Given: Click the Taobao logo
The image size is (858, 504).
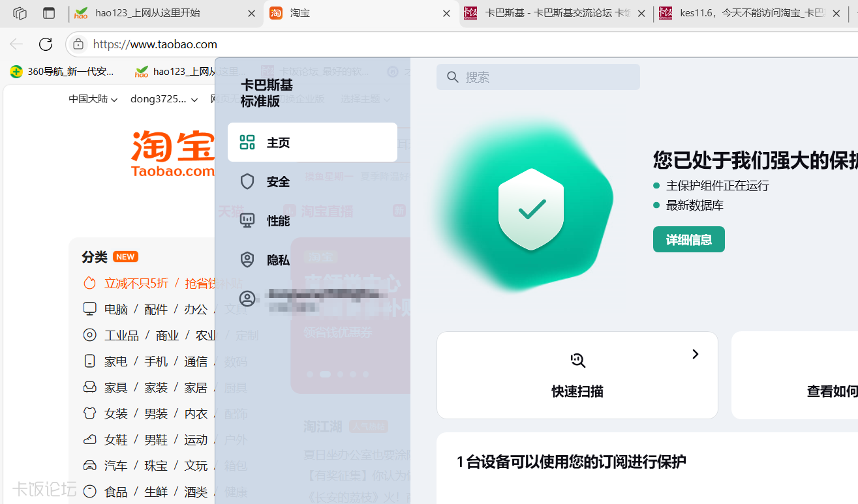Looking at the screenshot, I should 173,154.
